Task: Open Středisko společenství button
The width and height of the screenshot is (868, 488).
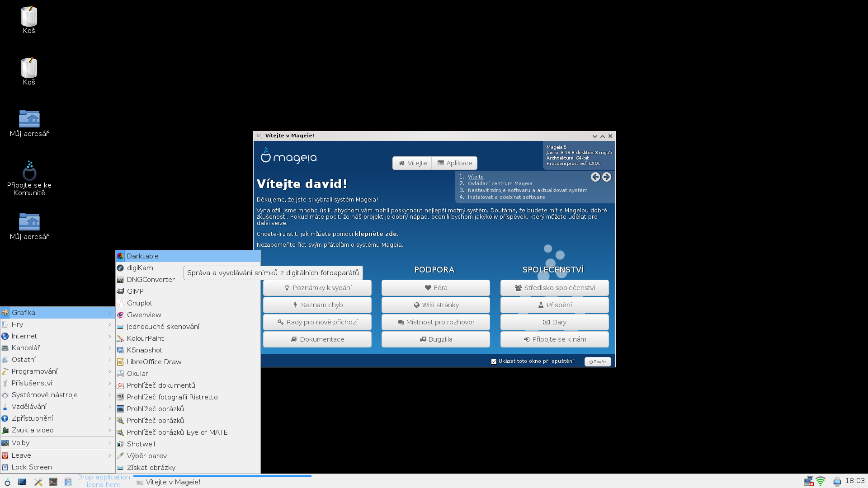Action: pos(555,288)
